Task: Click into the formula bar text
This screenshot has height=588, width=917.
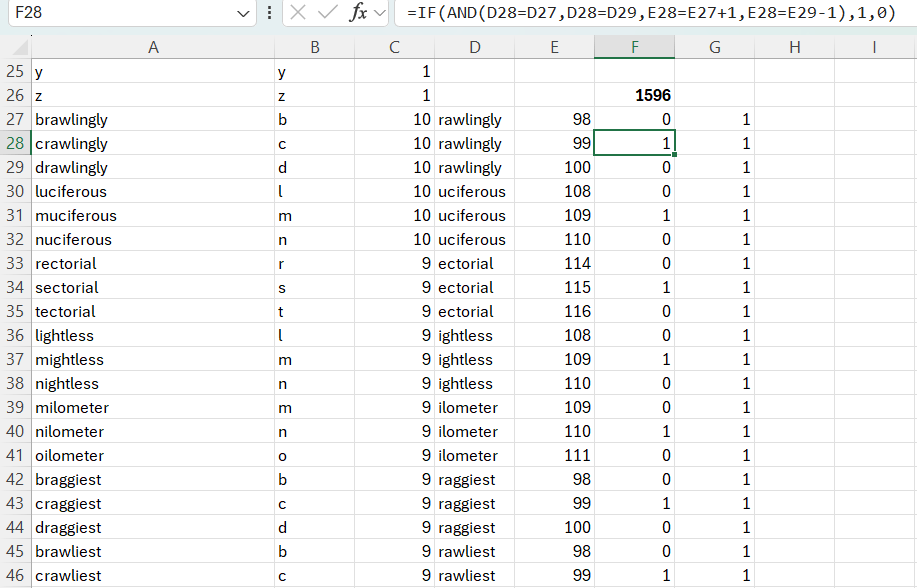Action: [651, 12]
